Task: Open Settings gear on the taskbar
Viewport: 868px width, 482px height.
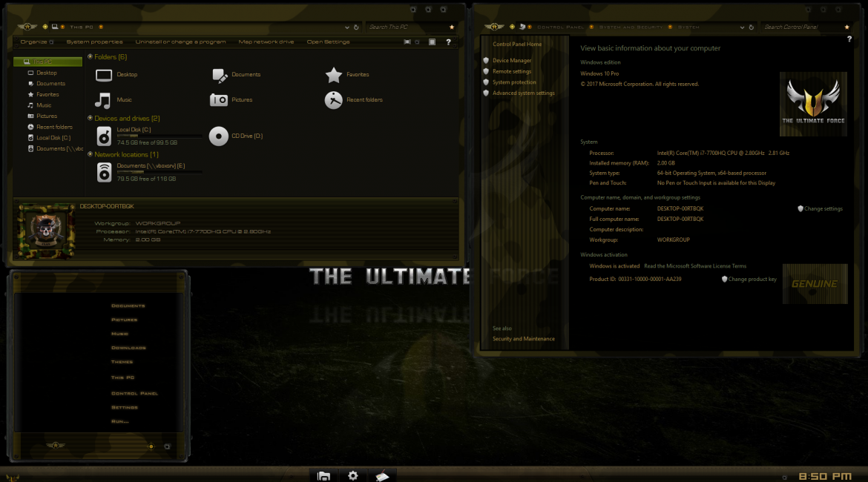Action: point(352,475)
